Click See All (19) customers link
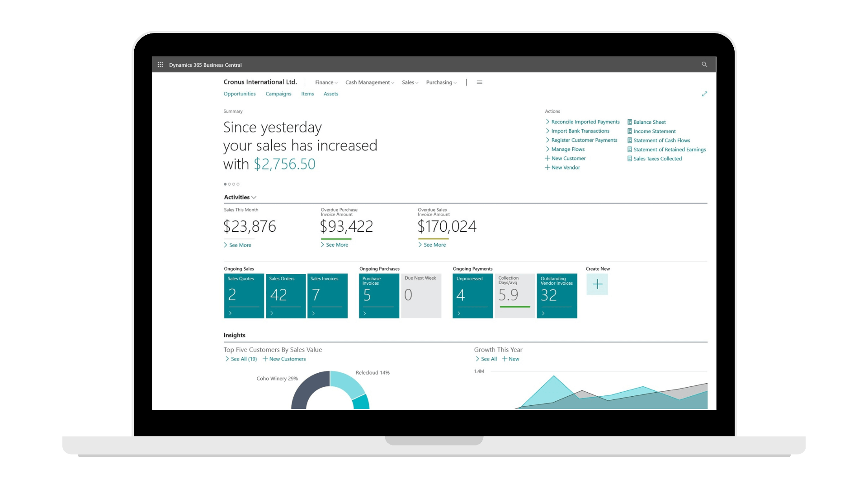This screenshot has height=488, width=868. pos(241,359)
